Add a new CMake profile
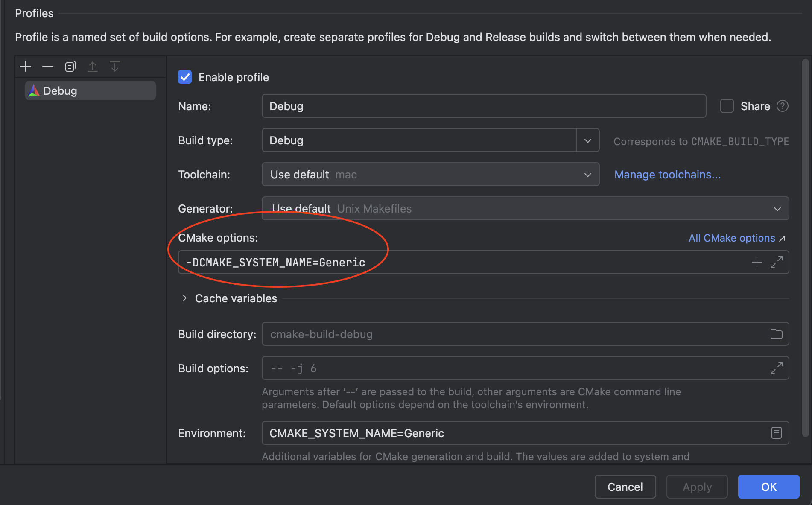Viewport: 812px width, 505px height. pyautogui.click(x=26, y=67)
